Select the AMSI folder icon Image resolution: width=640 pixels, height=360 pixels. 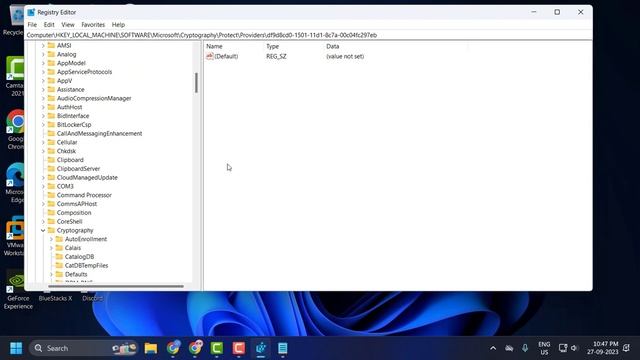[51, 45]
